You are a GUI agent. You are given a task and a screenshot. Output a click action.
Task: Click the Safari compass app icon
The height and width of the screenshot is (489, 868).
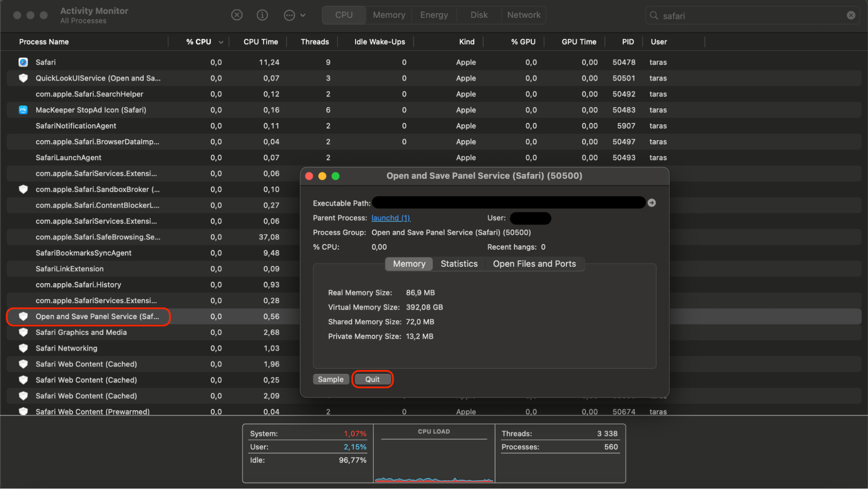click(x=23, y=62)
